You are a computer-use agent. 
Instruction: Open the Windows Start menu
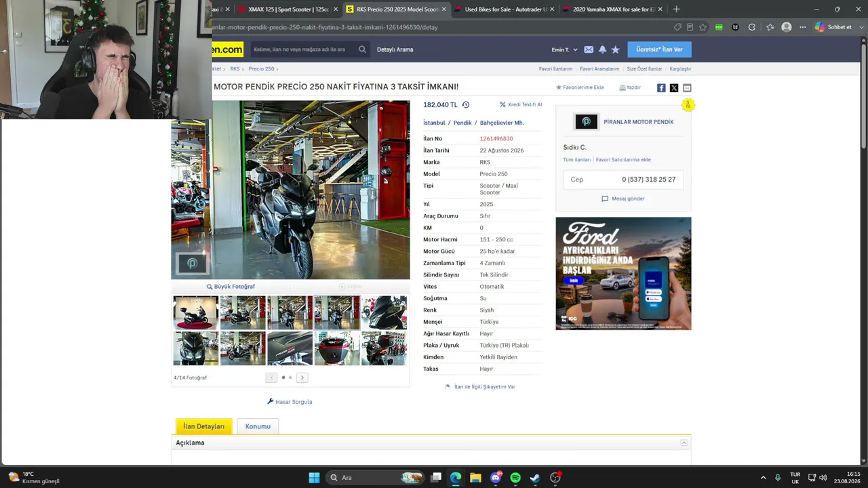pyautogui.click(x=314, y=478)
